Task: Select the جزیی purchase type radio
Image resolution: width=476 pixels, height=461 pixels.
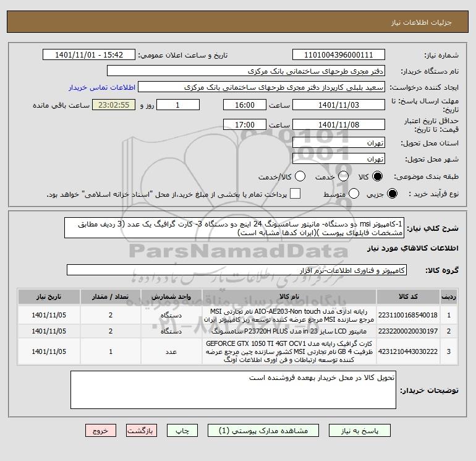Action: pos(392,194)
